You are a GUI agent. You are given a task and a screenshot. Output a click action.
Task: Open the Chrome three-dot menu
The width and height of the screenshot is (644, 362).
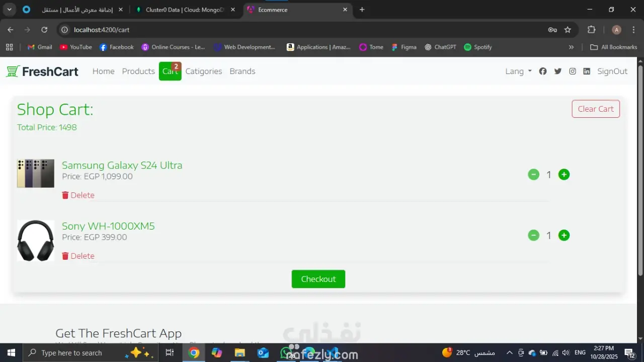point(633,30)
